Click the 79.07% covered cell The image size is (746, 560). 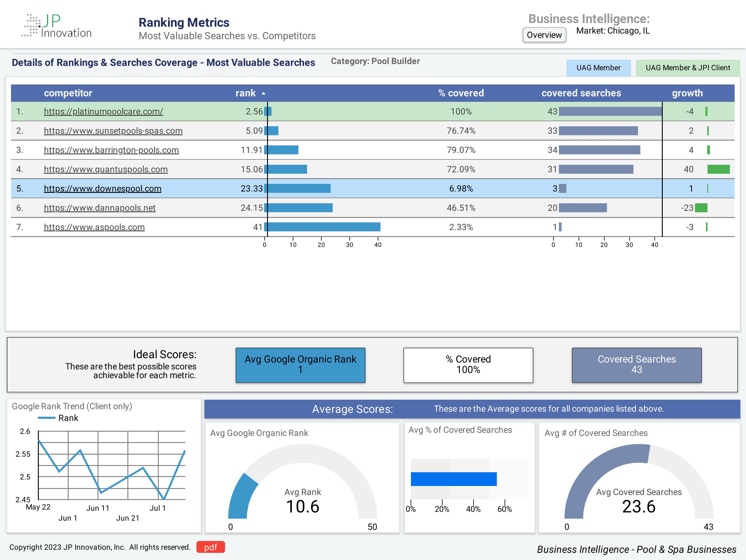pos(461,150)
